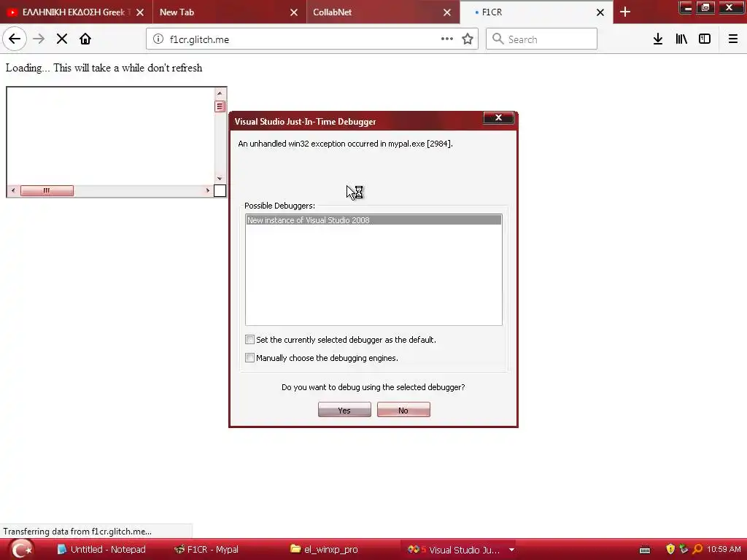Click the search magnifier icon

click(x=498, y=39)
